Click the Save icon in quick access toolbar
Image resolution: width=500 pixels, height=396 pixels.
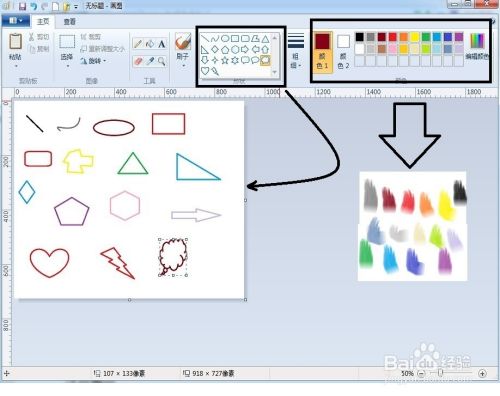[x=22, y=6]
